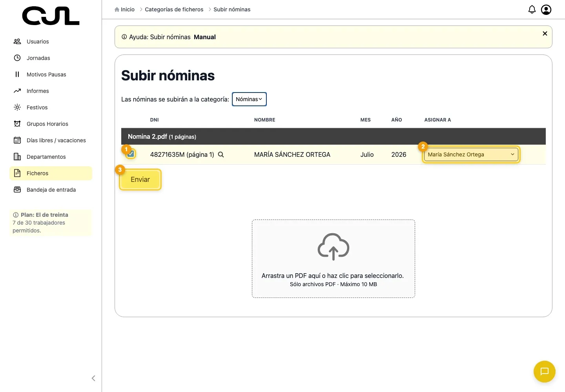This screenshot has width=565, height=392.
Task: Open notifications bell
Action: [532, 9]
